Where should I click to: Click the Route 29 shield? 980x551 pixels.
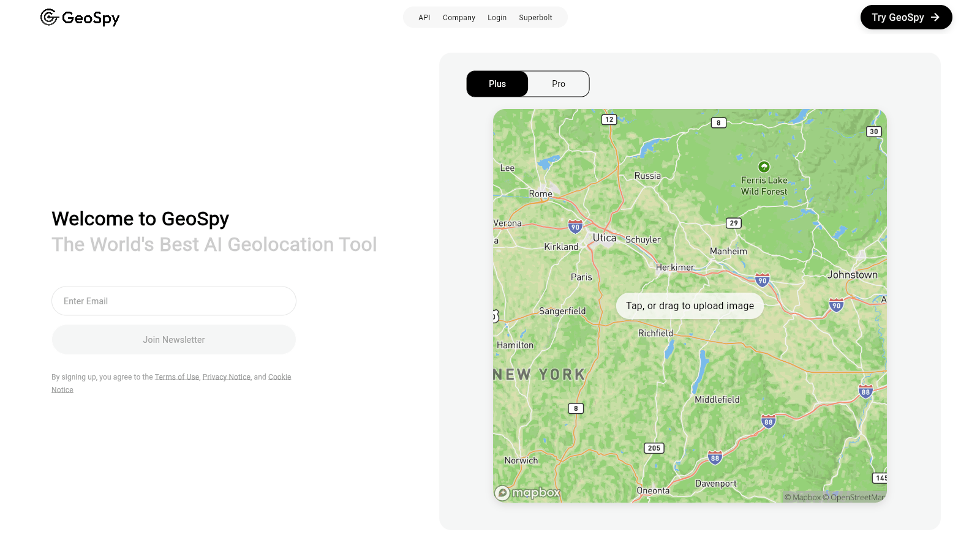click(734, 223)
